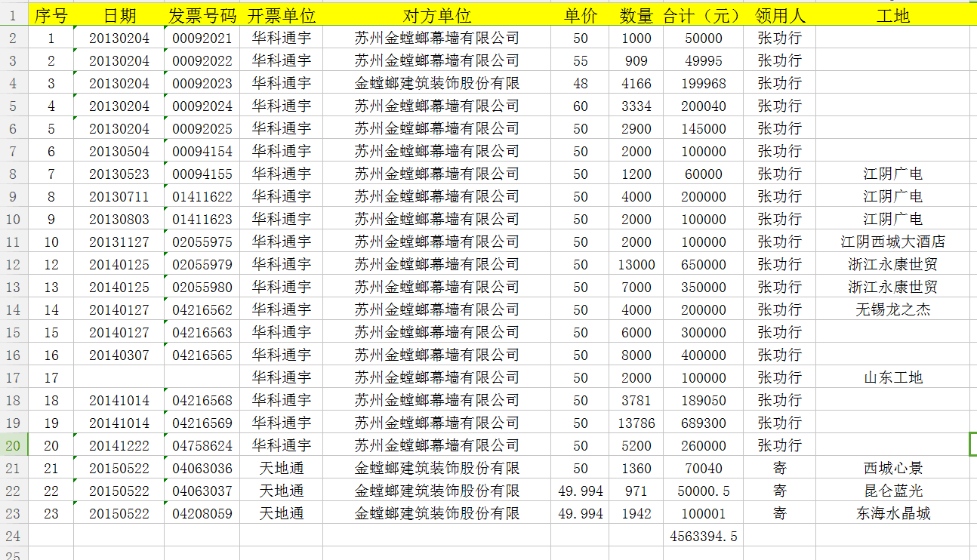Click the 无锡龙之杰 site cell
Viewport: 977px width, 560px height.
coord(893,309)
